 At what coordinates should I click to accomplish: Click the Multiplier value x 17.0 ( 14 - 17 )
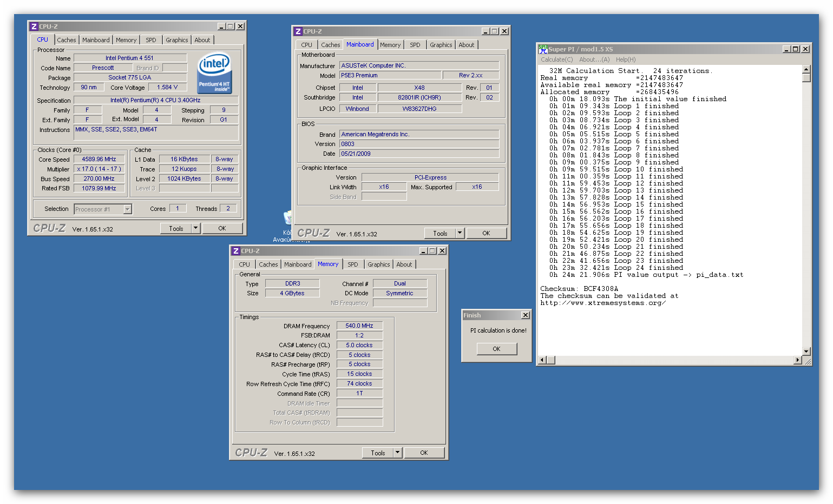point(99,169)
